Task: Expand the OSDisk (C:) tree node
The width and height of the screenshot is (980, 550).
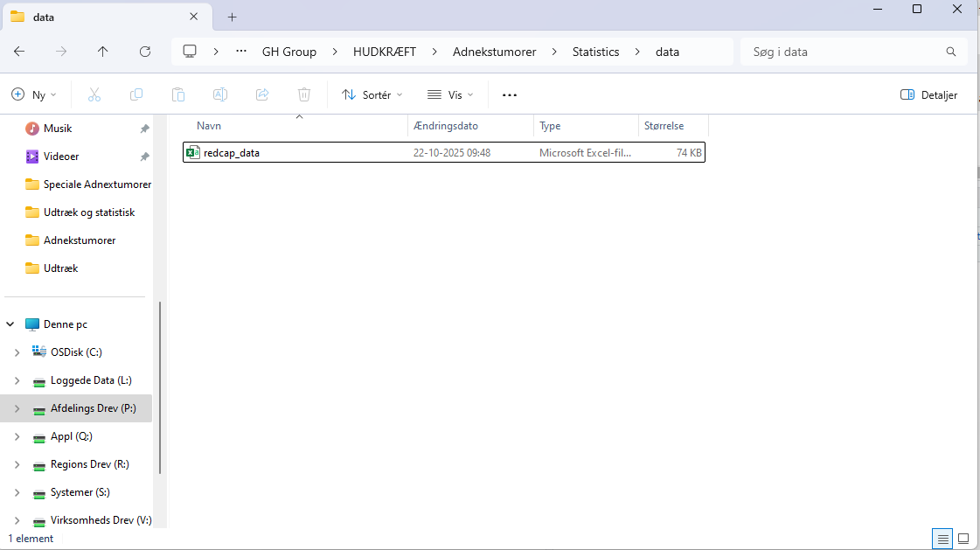Action: click(x=17, y=352)
